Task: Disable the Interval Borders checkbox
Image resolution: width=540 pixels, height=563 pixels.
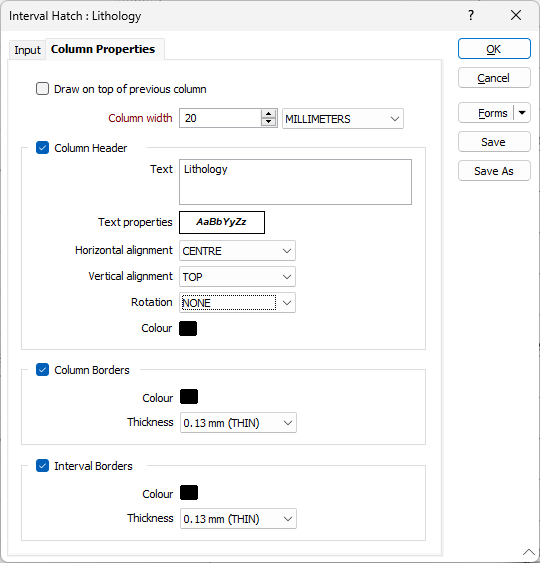Action: (42, 466)
